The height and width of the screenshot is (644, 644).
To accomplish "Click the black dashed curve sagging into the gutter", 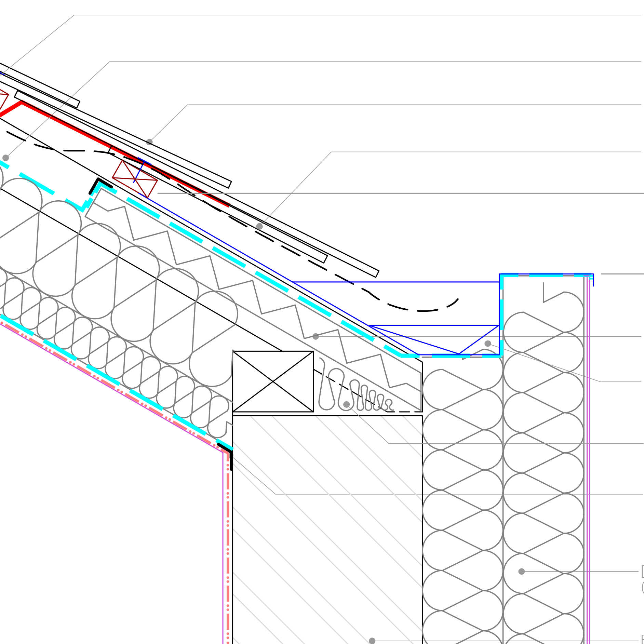I will (424, 310).
